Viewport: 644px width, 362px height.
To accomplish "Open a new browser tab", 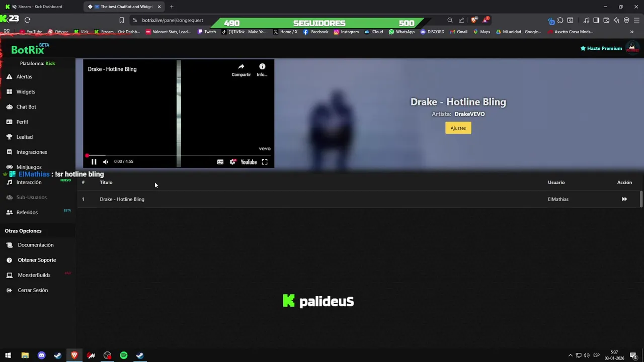I will tap(172, 7).
